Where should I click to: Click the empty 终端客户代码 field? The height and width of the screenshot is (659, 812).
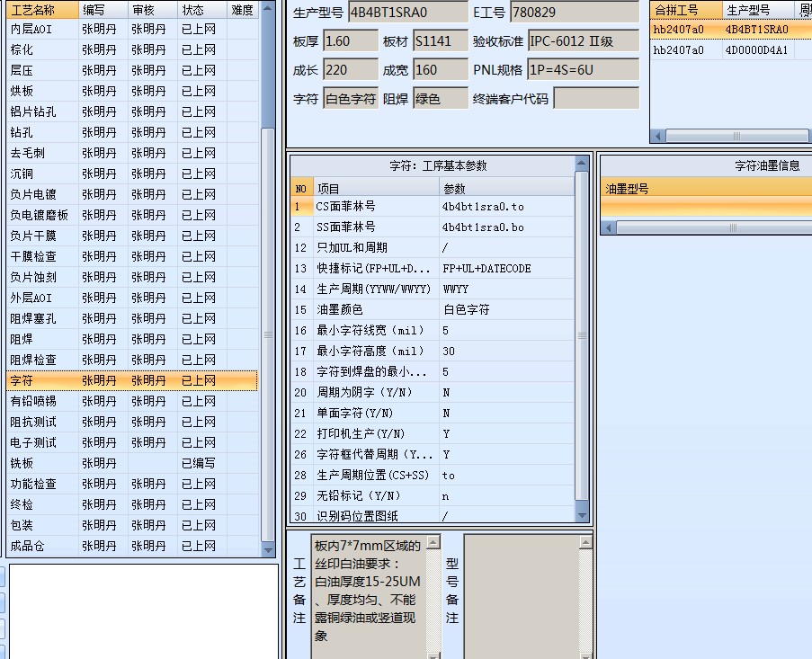point(596,98)
